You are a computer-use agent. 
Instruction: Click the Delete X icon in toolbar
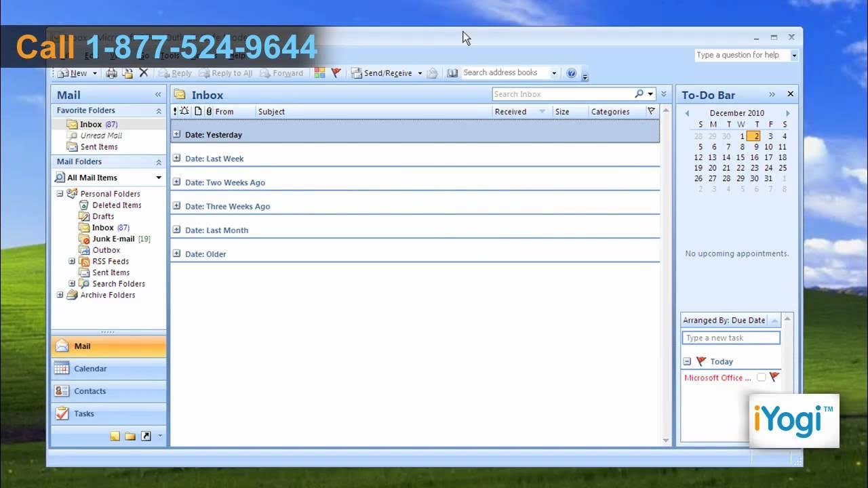[x=143, y=73]
